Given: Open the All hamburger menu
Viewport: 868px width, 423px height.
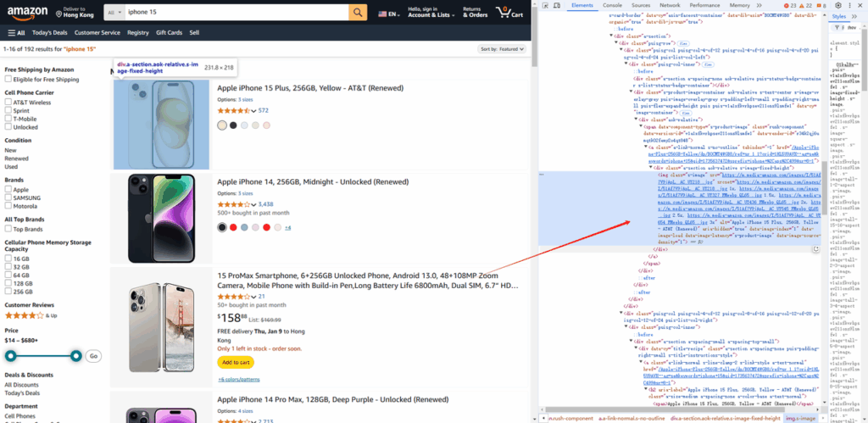Looking at the screenshot, I should (17, 33).
